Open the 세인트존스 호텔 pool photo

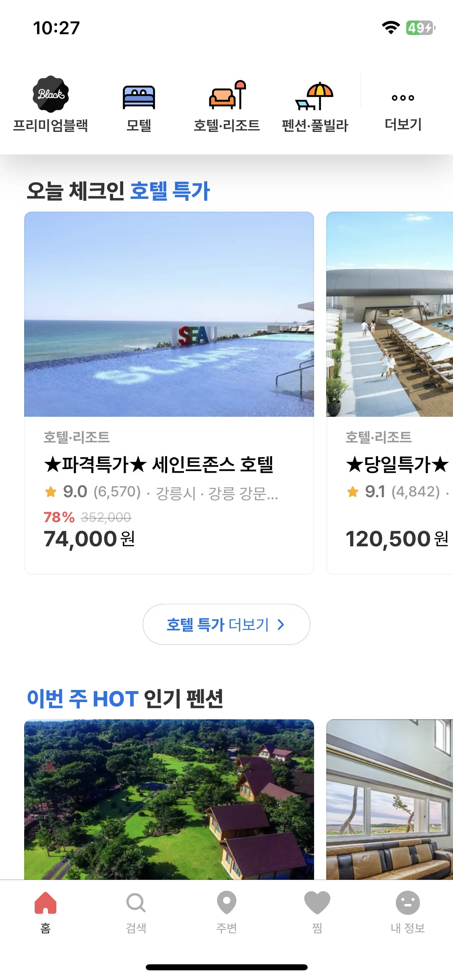pos(169,314)
